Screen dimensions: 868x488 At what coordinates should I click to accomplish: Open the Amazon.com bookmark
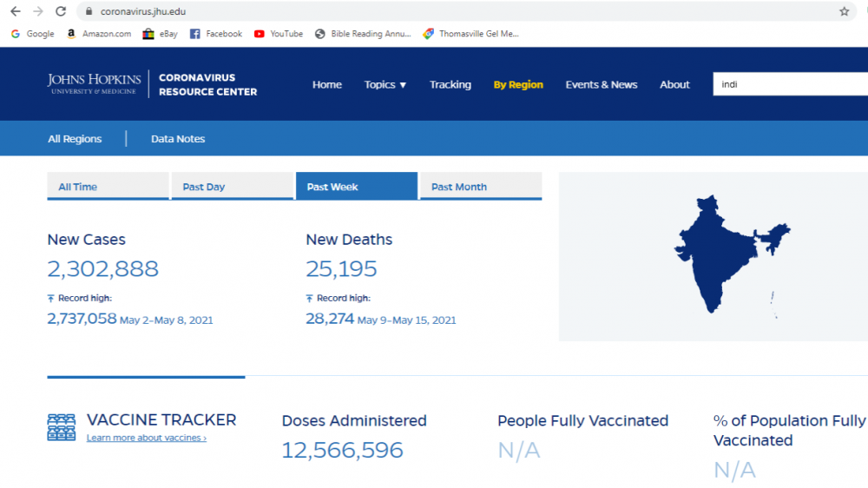pyautogui.click(x=98, y=34)
